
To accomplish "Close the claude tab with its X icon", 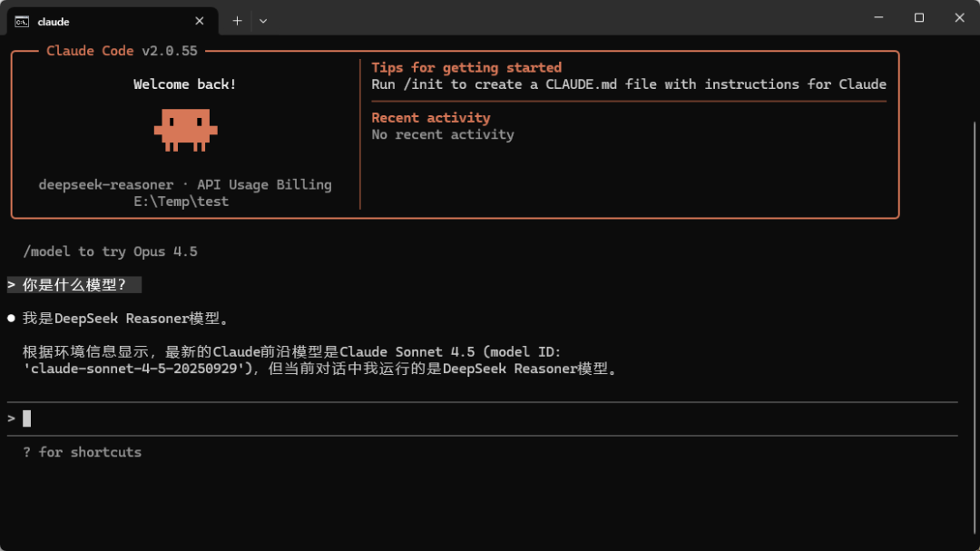I will (x=199, y=20).
